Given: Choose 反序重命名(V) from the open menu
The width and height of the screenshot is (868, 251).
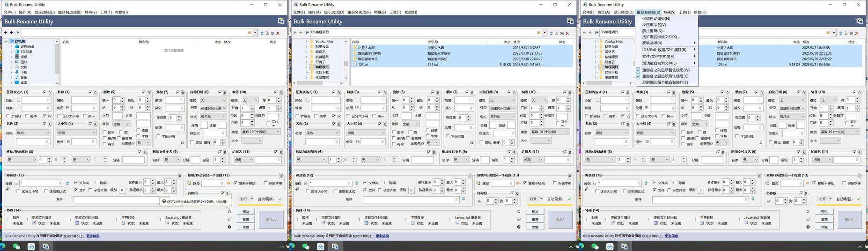Looking at the screenshot, I should pyautogui.click(x=654, y=25).
